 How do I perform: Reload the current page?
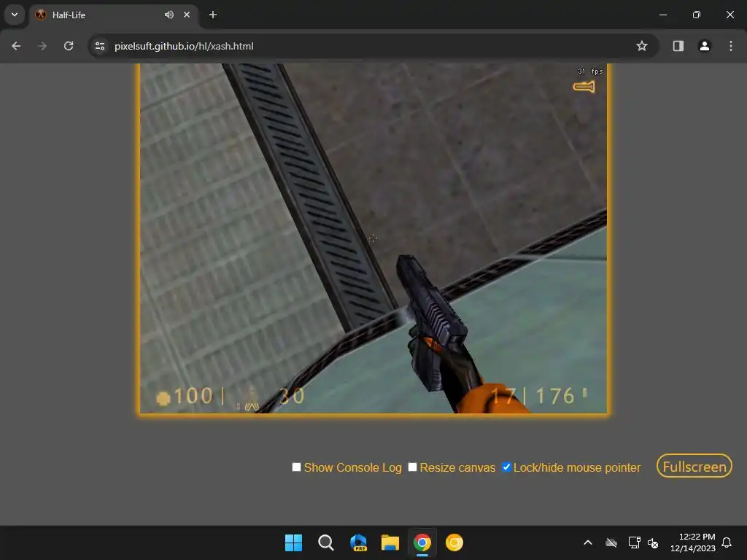click(x=69, y=46)
